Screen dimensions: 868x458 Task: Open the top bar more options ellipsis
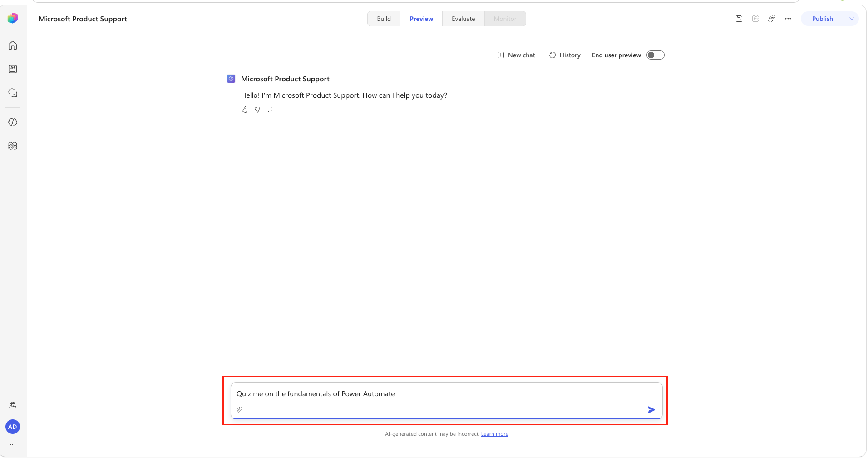pyautogui.click(x=788, y=19)
